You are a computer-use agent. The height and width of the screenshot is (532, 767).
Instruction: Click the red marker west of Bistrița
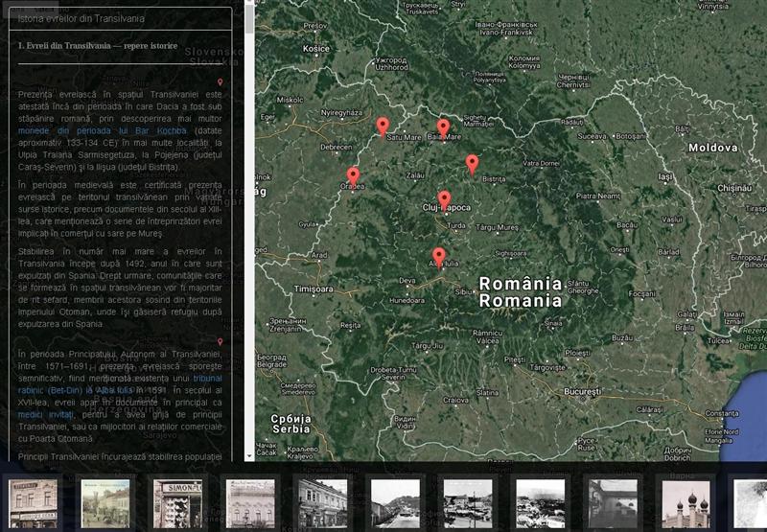pyautogui.click(x=472, y=165)
